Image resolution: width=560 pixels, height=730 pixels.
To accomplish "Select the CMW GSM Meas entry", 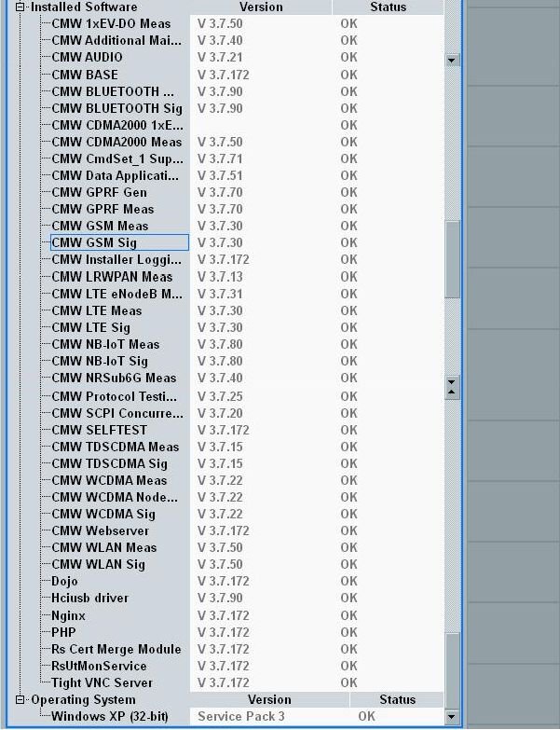I will coord(100,226).
